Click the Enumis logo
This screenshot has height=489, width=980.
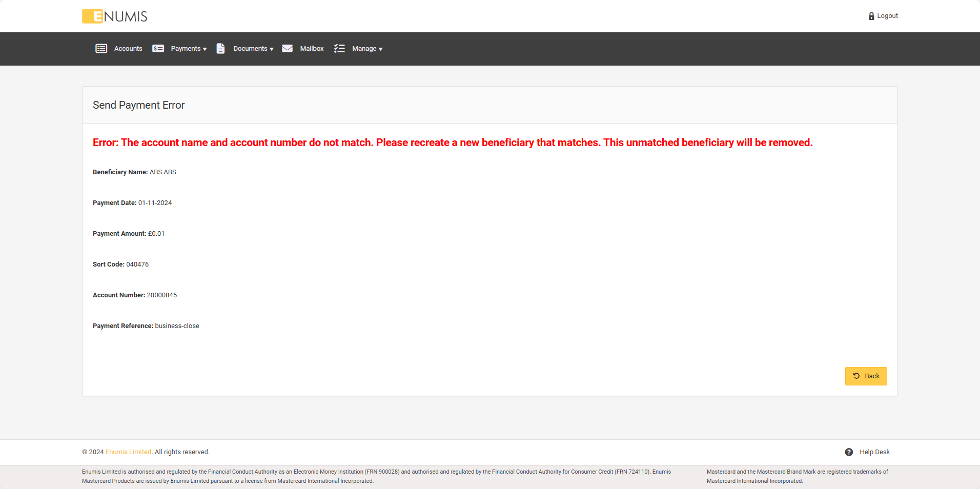pos(115,16)
